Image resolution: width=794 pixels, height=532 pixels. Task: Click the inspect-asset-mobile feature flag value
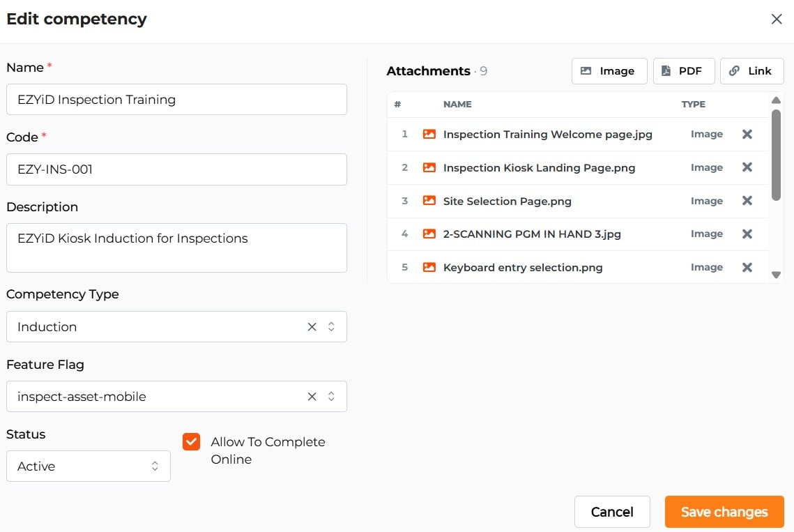pos(82,397)
